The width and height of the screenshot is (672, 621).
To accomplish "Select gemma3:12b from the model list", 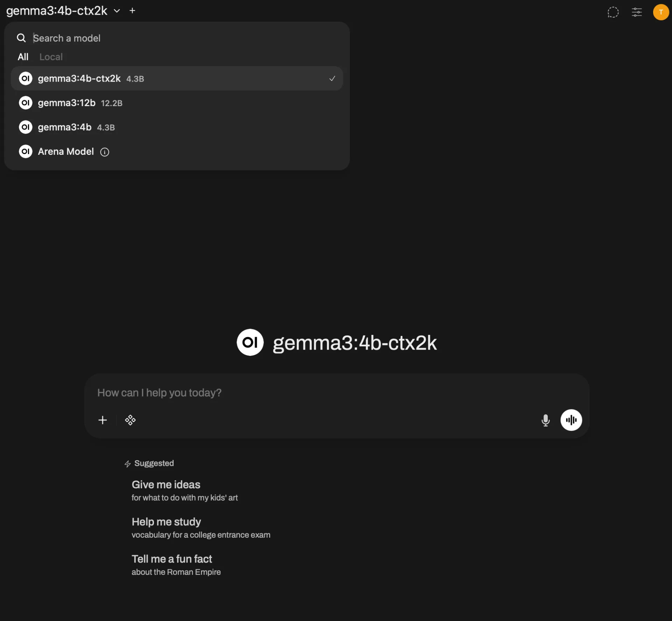I will coord(80,103).
